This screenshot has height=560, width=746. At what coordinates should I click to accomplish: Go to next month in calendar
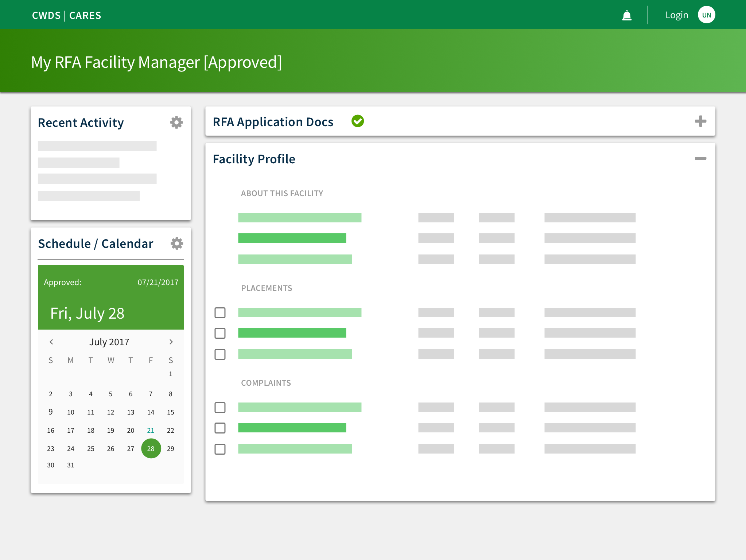coord(171,342)
